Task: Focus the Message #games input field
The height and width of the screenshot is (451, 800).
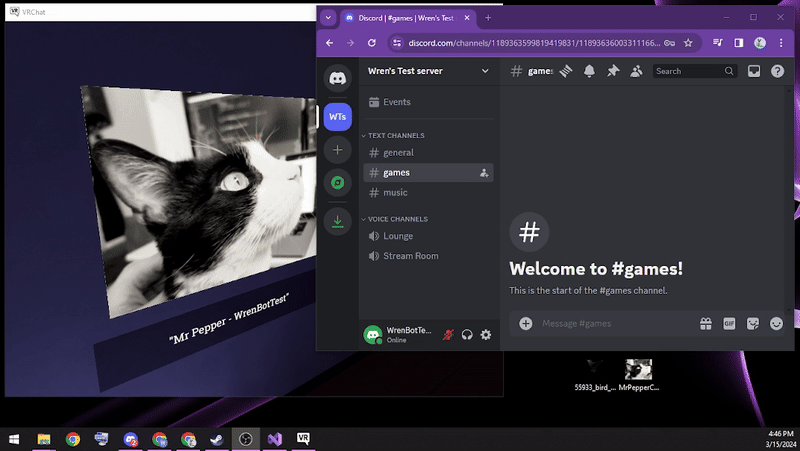Action: coord(616,323)
